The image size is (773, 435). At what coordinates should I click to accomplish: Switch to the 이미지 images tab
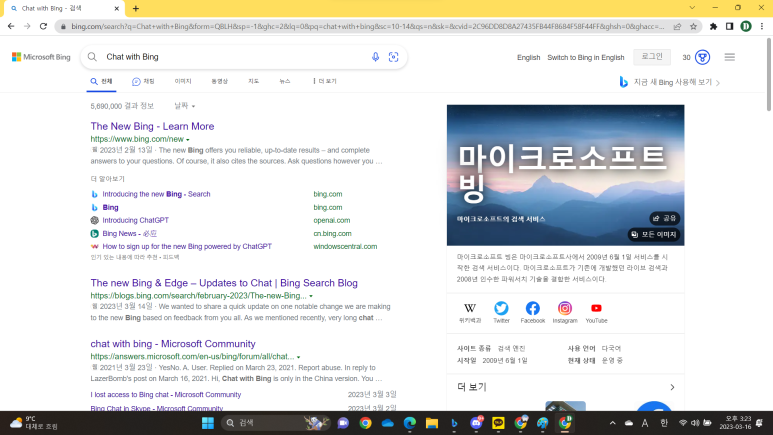pyautogui.click(x=183, y=81)
